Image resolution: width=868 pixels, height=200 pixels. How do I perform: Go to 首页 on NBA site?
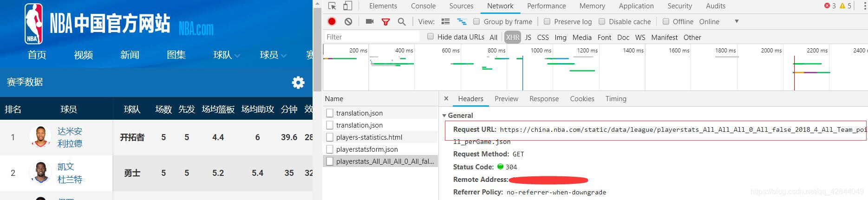click(37, 55)
